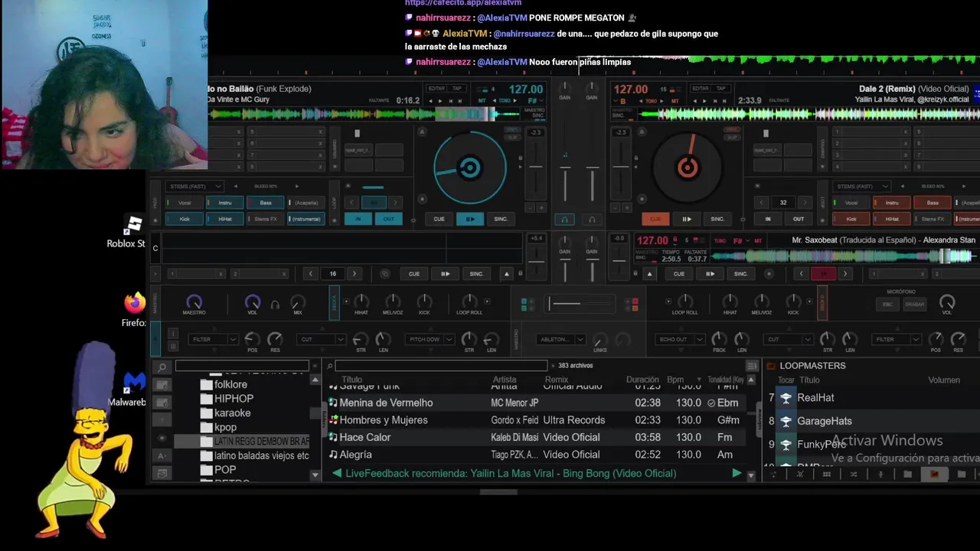Sort tracks by Título column header
The image size is (980, 551).
coord(352,380)
